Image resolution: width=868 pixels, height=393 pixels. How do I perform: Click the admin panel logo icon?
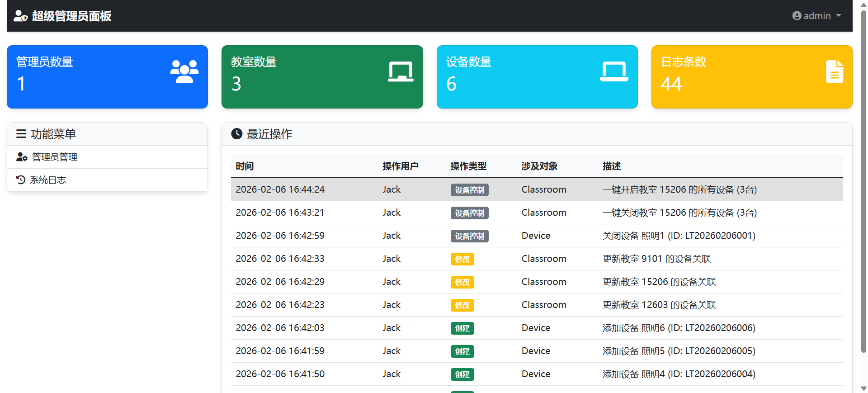point(21,16)
